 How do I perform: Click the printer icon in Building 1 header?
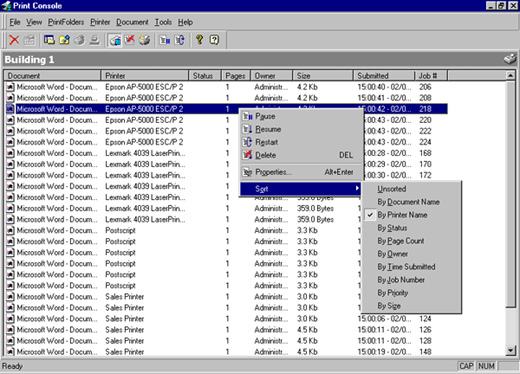(510, 60)
